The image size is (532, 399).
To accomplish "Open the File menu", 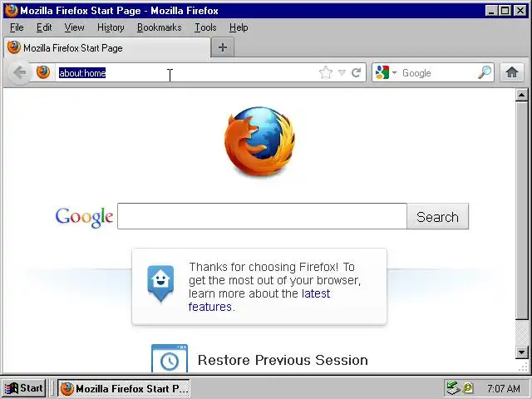I will coord(17,27).
